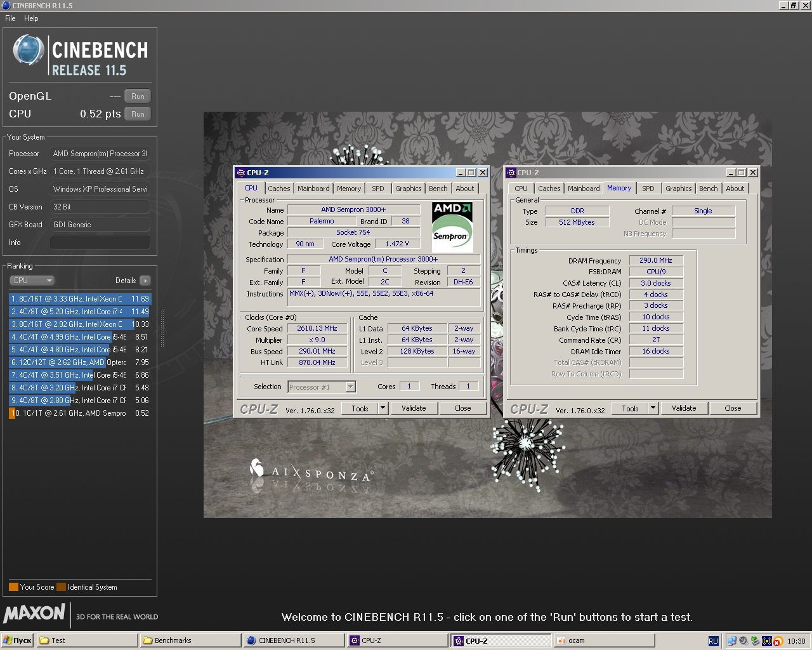Switch to SPD tab in right CPU-Z window
This screenshot has height=650, width=812.
[x=648, y=189]
